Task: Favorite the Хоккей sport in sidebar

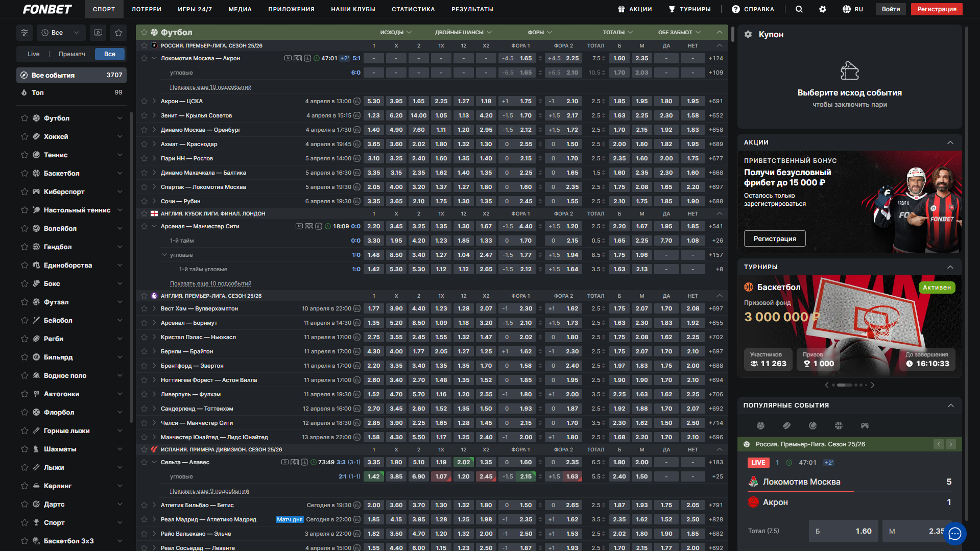Action: (25, 136)
